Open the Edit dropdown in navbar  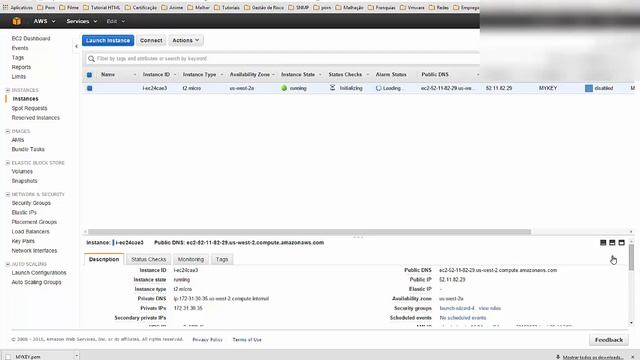tap(116, 21)
